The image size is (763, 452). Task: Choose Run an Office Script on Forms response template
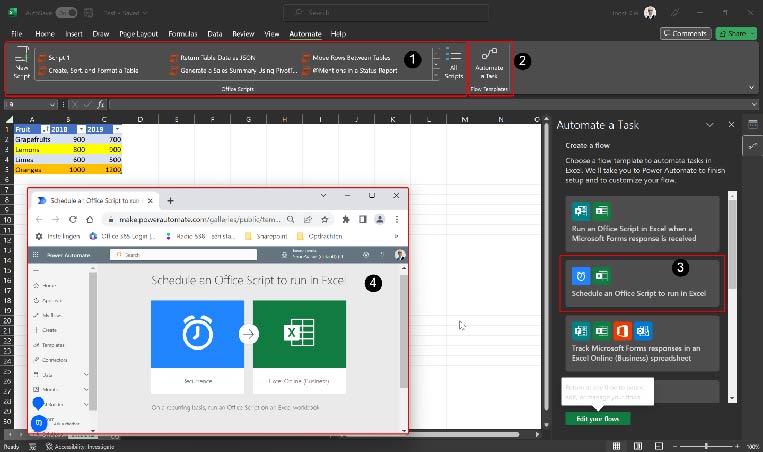pyautogui.click(x=642, y=224)
